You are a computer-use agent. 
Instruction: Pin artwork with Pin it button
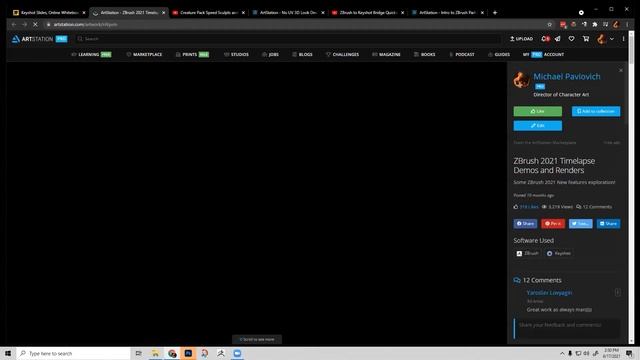click(553, 223)
